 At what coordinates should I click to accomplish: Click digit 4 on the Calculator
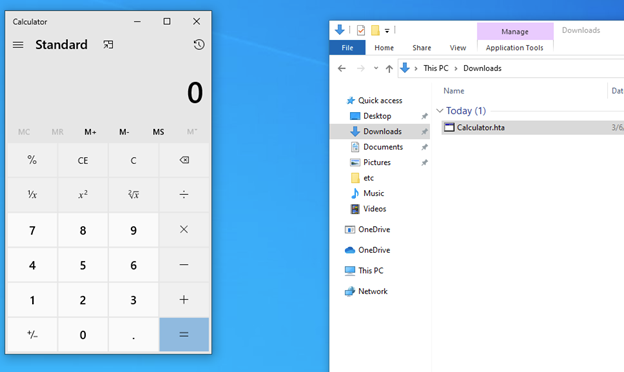32,265
